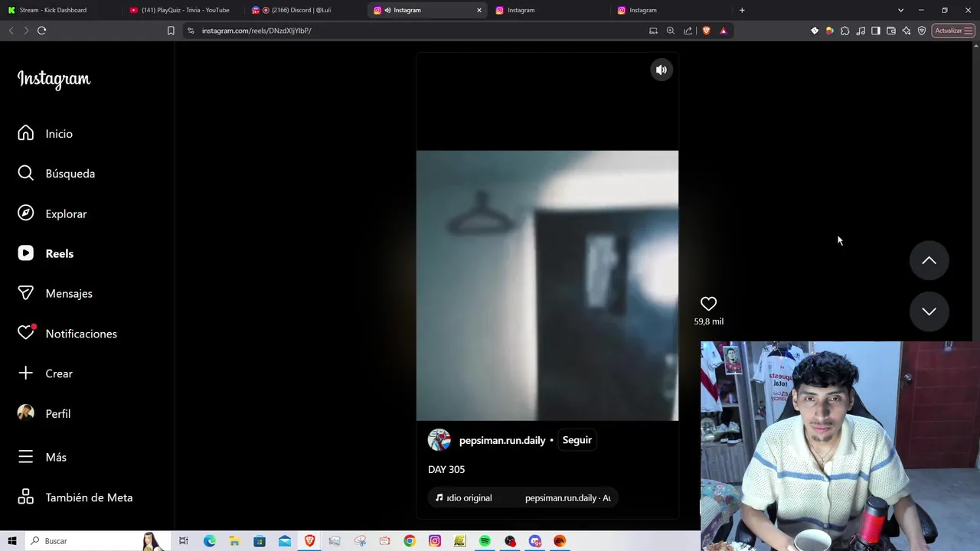Screen dimensions: 980x551
Task: Open Spotify from taskbar
Action: (485, 541)
